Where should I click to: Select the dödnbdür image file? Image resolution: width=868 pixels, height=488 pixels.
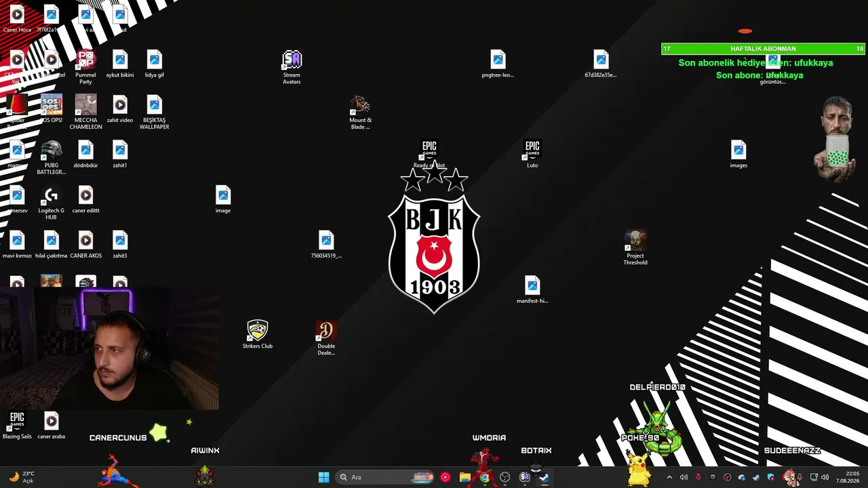point(85,154)
